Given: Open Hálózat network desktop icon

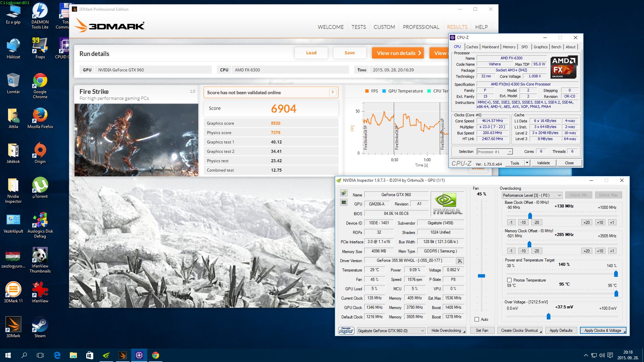Looking at the screenshot, I should pyautogui.click(x=13, y=48).
